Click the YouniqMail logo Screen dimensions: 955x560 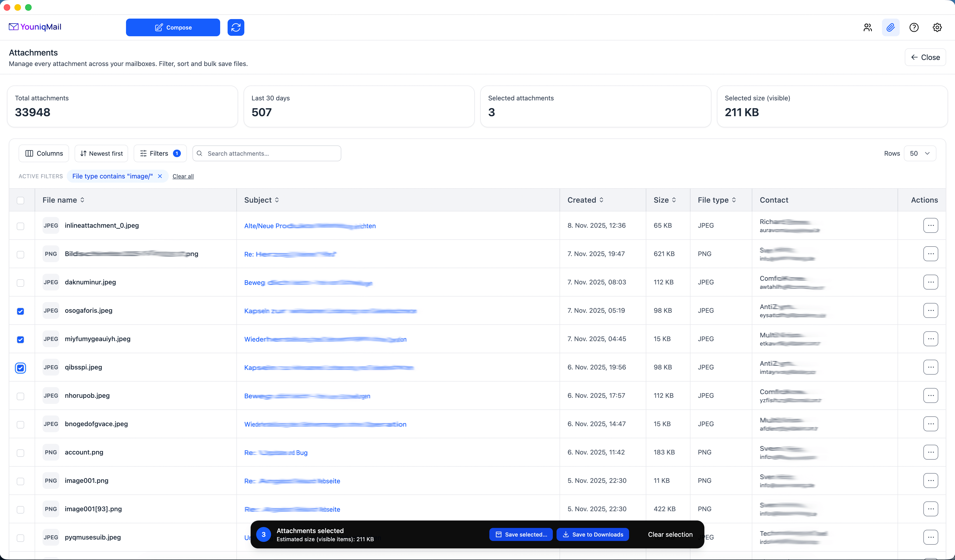[x=35, y=27]
